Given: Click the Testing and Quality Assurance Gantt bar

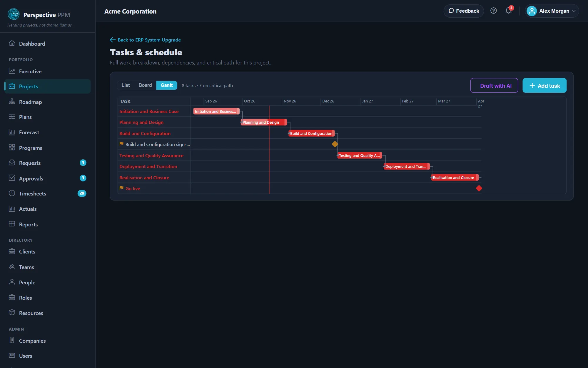Looking at the screenshot, I should click(x=360, y=155).
